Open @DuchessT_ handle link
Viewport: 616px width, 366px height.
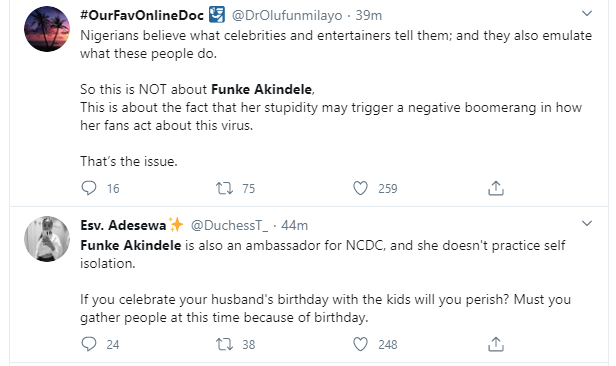[x=229, y=225]
